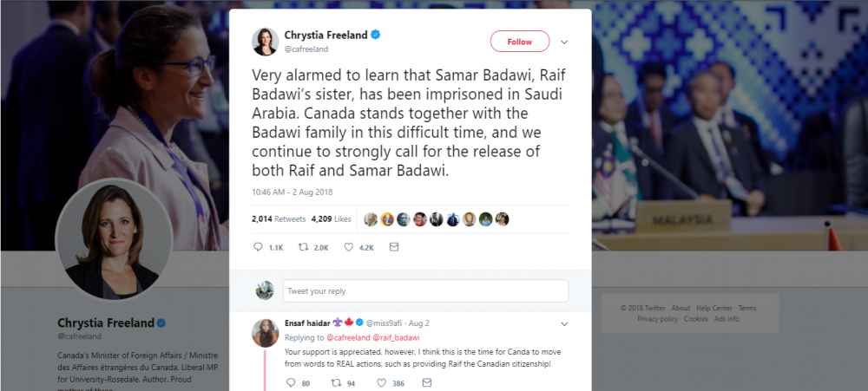The width and height of the screenshot is (868, 391).
Task: Open Privacy policy footer link
Action: coord(657,319)
